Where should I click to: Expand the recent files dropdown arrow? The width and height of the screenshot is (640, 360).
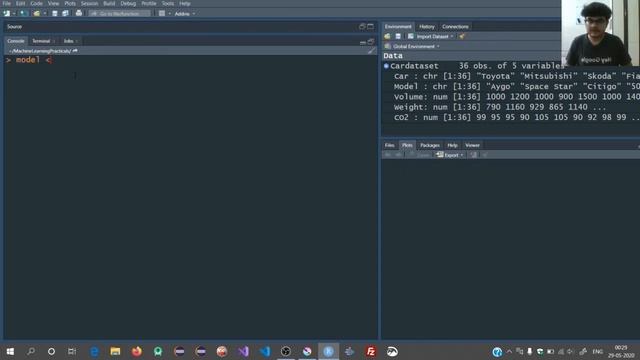45,14
